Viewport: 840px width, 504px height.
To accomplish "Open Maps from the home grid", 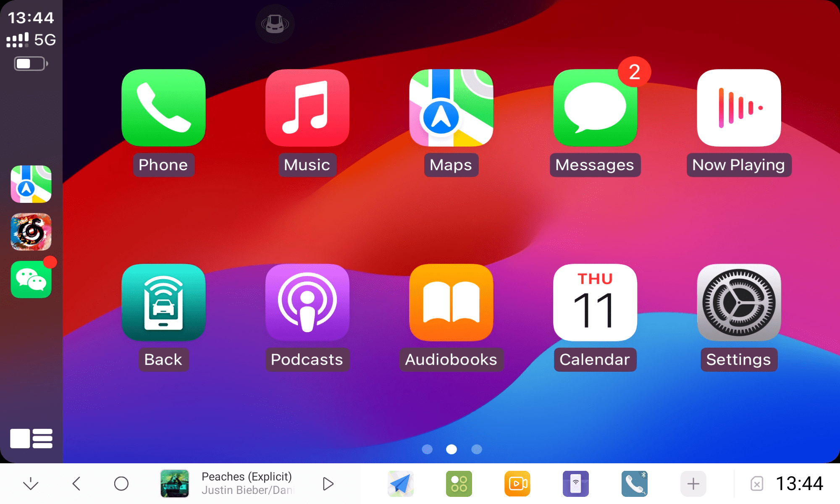I will 451,108.
